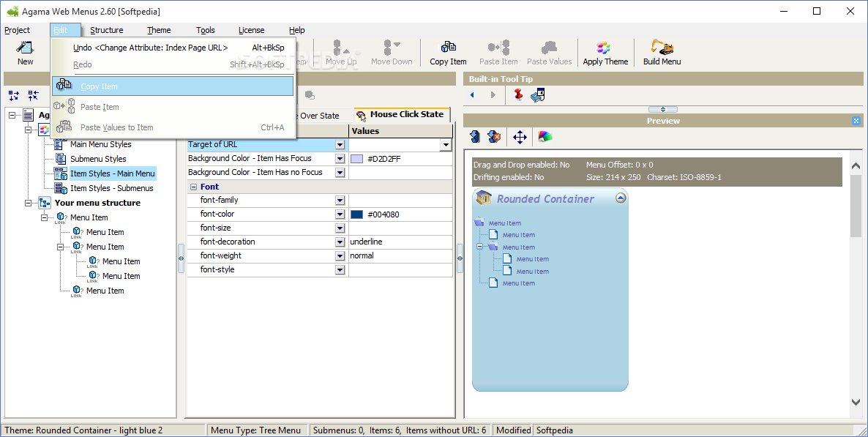Click the Preview icon with red cross badge
This screenshot has height=437, width=868.
point(494,137)
